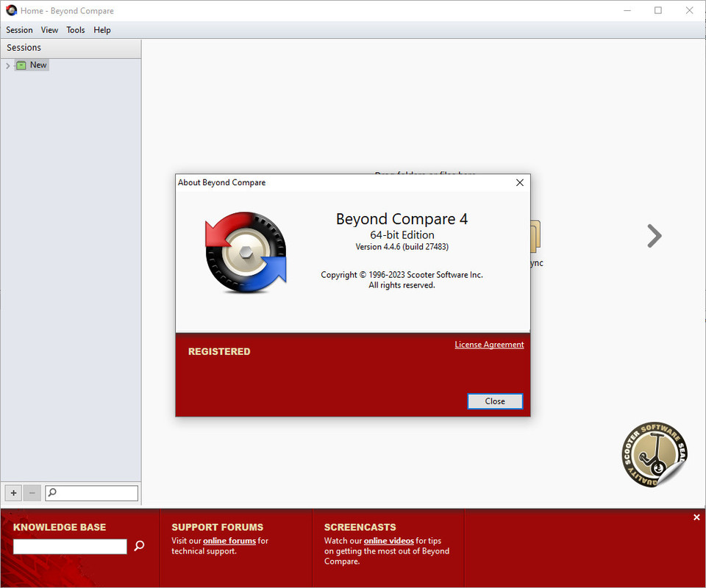Click the 64-bit Edition text

pos(402,235)
